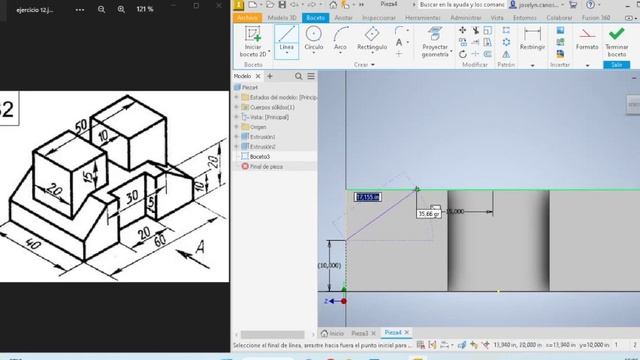This screenshot has height=360, width=640.
Task: Select the Split tool in Modificar
Action: coord(476,54)
